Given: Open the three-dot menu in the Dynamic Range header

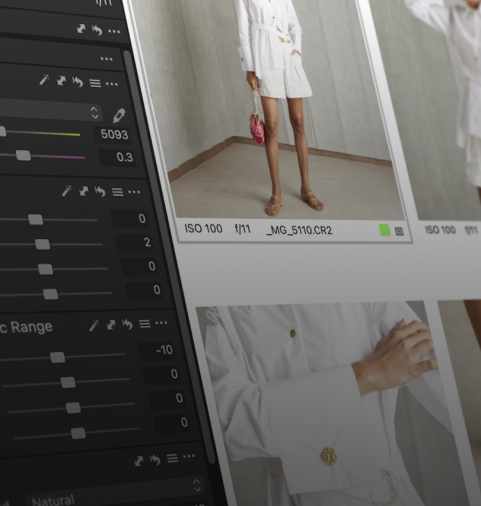Looking at the screenshot, I should coord(161,323).
